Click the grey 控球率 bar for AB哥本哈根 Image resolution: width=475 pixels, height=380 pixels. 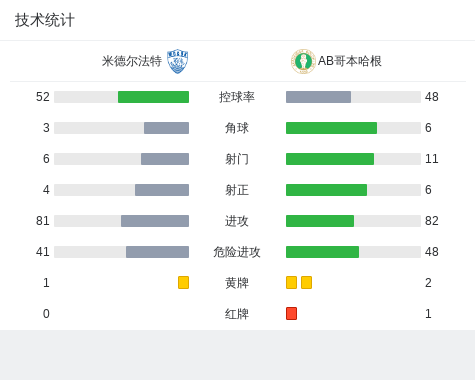318,97
